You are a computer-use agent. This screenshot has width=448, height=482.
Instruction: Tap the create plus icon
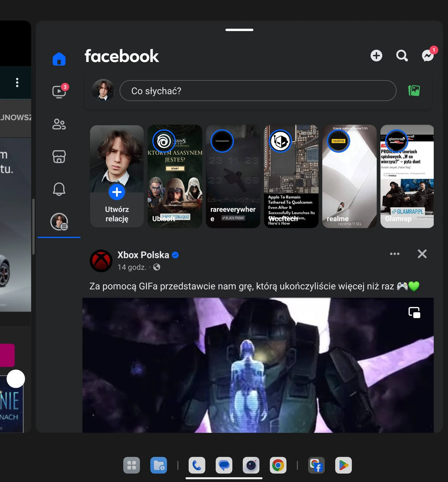[376, 56]
